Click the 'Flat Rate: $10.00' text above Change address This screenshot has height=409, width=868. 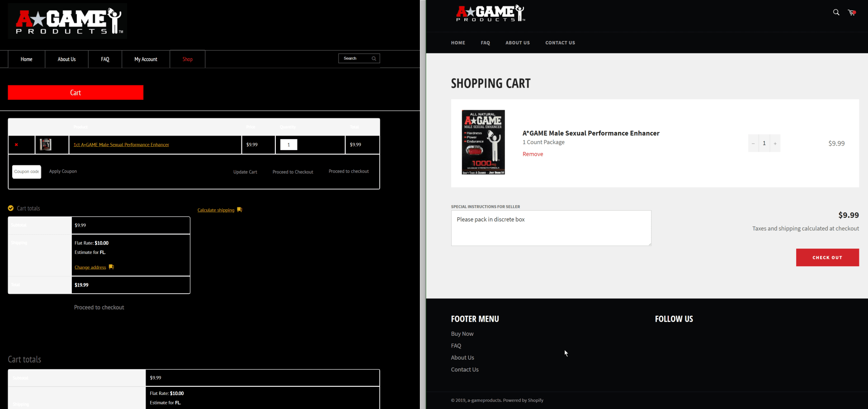91,243
